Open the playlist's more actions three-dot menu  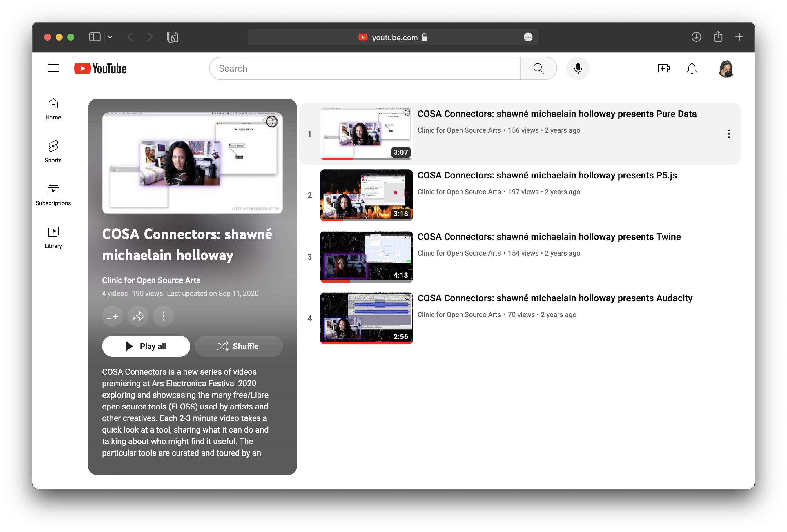click(164, 316)
